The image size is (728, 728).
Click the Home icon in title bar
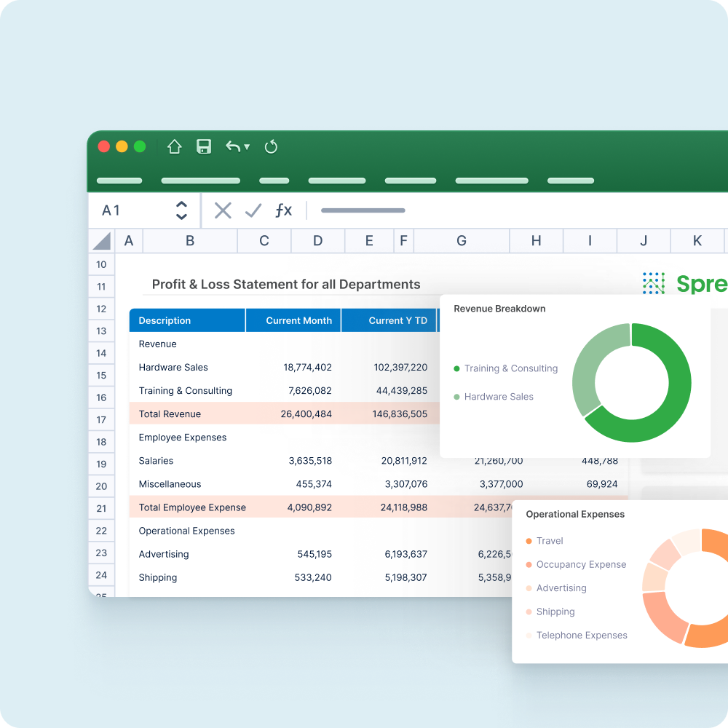point(174,146)
